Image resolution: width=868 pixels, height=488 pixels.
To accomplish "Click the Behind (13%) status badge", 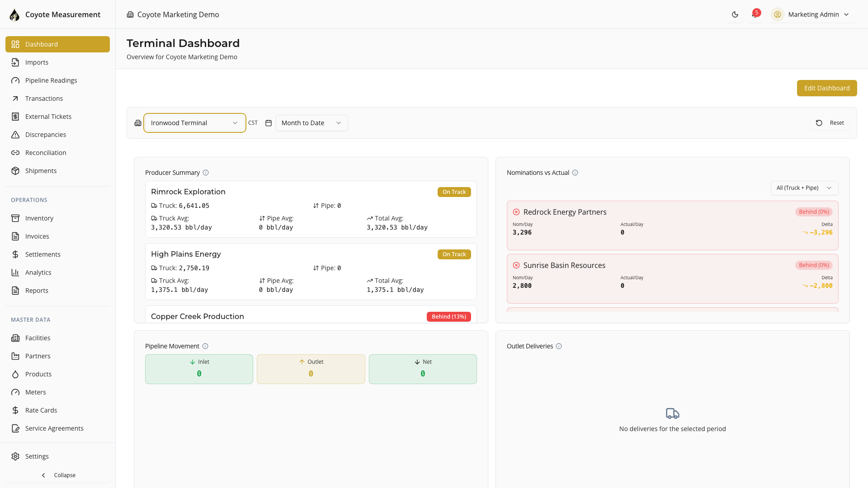I will pyautogui.click(x=448, y=316).
